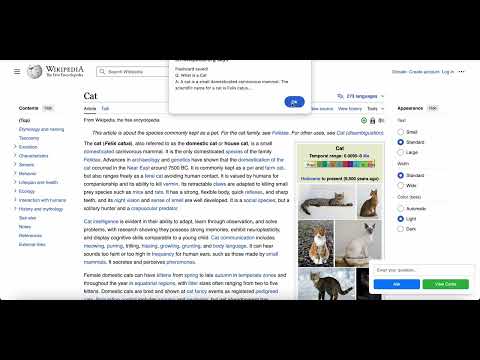Open the crepuscular predator link

[154, 208]
